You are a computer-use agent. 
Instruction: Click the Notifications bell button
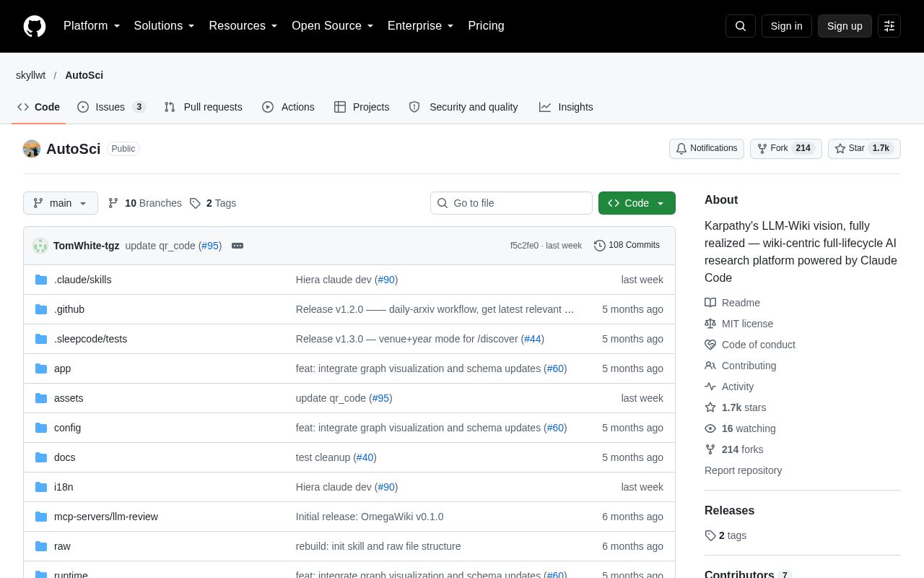[x=707, y=149]
